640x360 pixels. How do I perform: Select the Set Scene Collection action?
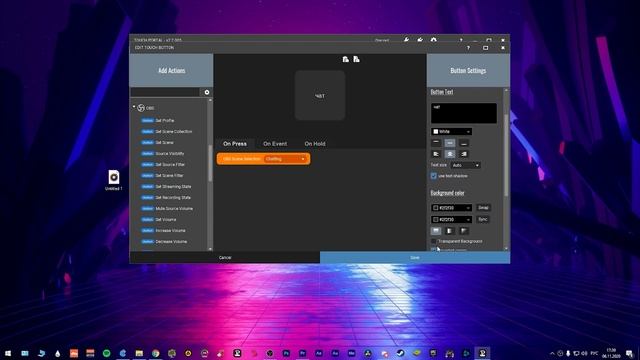(x=173, y=131)
